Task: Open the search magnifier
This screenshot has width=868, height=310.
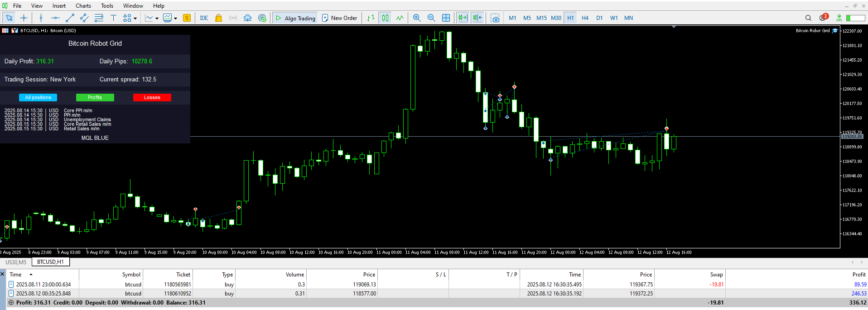Action: click(x=808, y=18)
